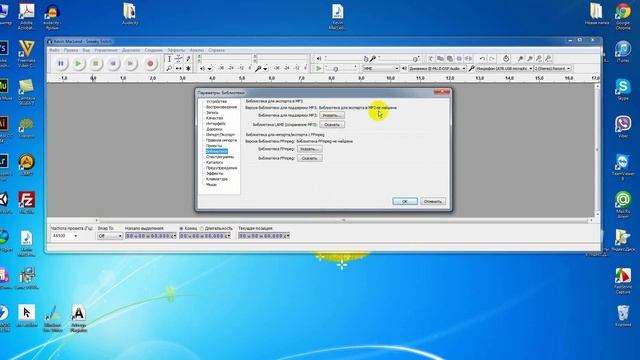
Task: Click the red Record button
Action: [150, 64]
